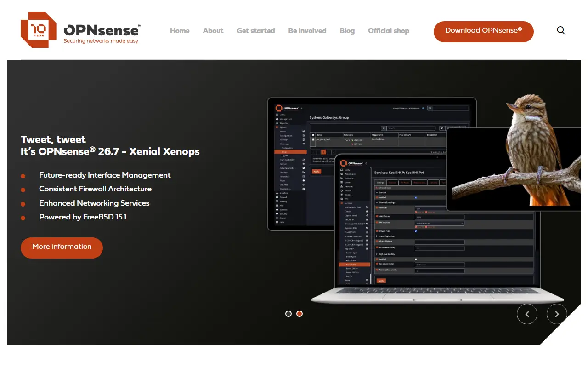Click the text "Powered by FreeBSD 15.1"

point(83,217)
